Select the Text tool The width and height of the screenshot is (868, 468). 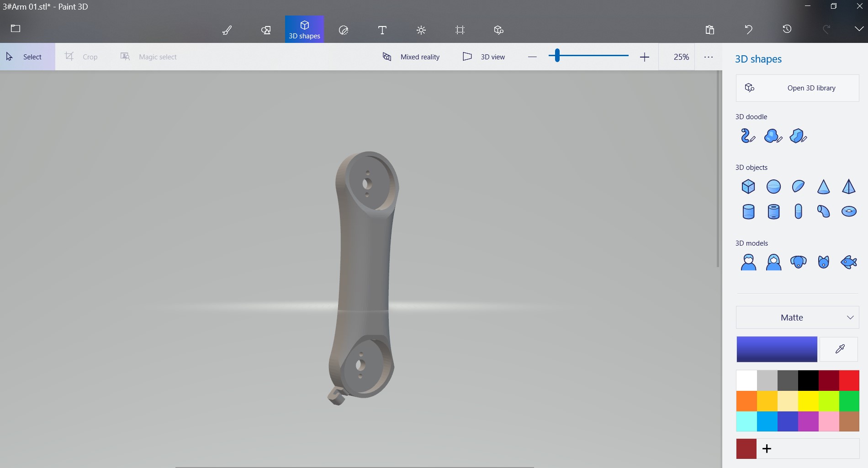(382, 29)
